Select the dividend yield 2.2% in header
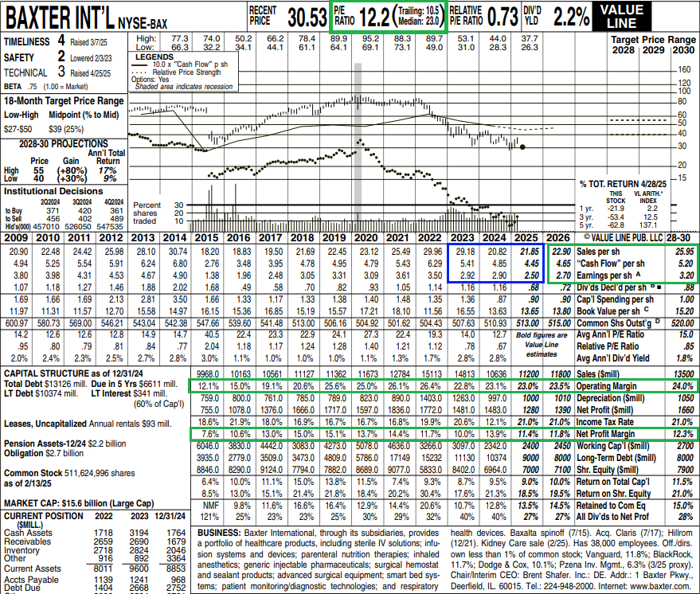 pos(572,17)
